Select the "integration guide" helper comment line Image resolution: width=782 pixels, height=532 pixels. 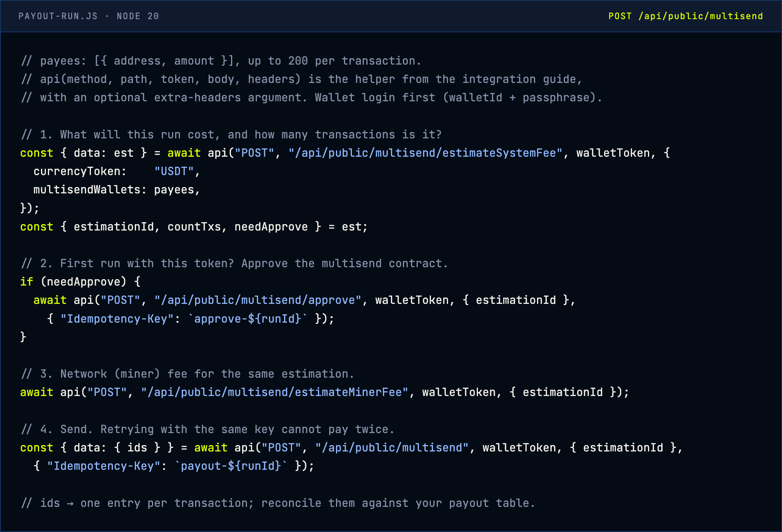click(302, 79)
